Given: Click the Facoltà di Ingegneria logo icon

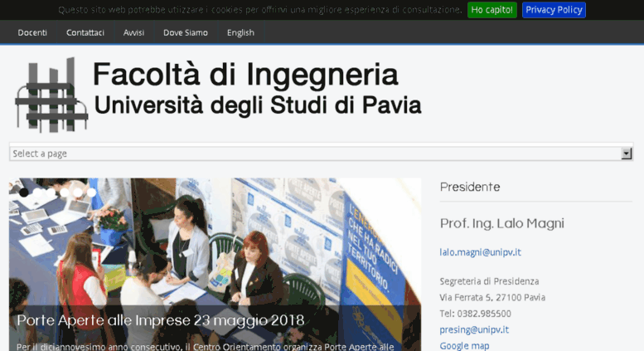Looking at the screenshot, I should [x=51, y=94].
